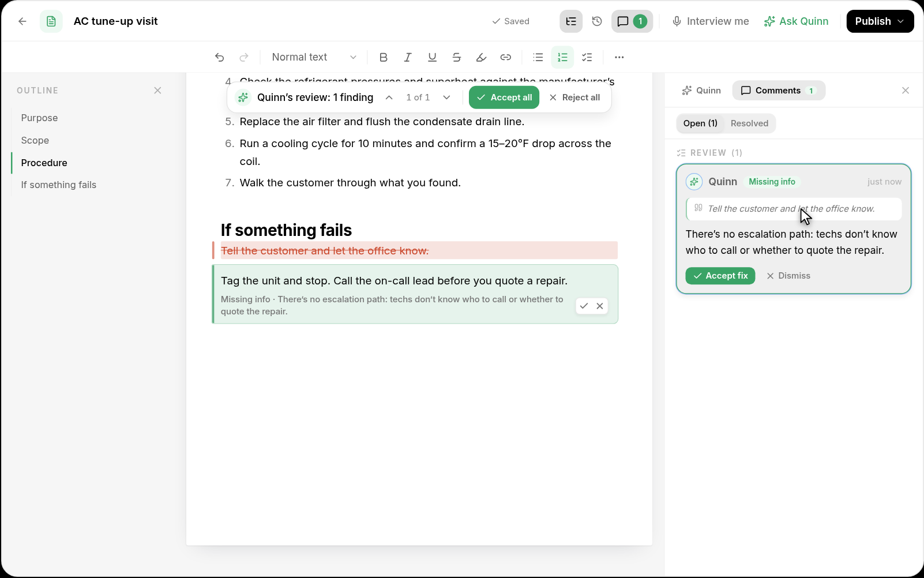Image resolution: width=924 pixels, height=578 pixels.
Task: Show Resolved comments
Action: tap(749, 123)
